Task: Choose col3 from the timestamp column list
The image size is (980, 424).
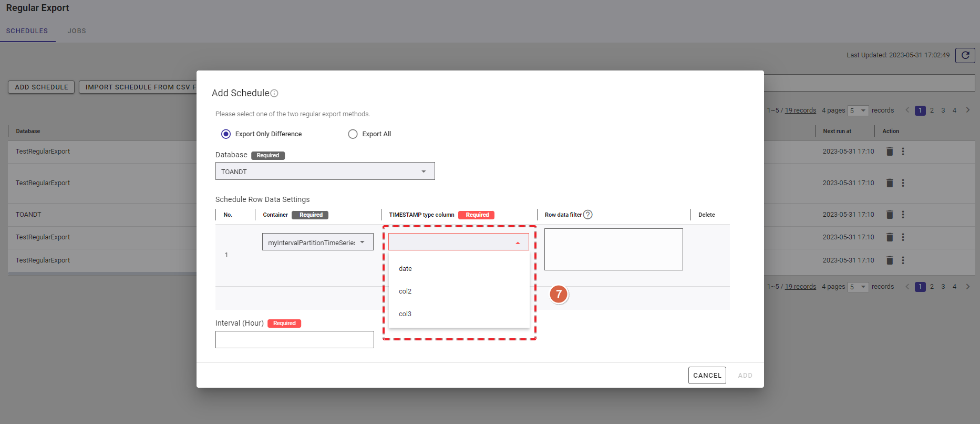Action: tap(405, 314)
